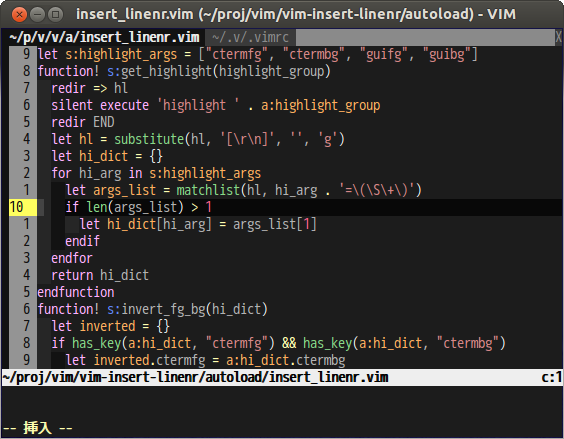Click the first 'has_key' call
This screenshot has width=564, height=439.
(x=96, y=343)
